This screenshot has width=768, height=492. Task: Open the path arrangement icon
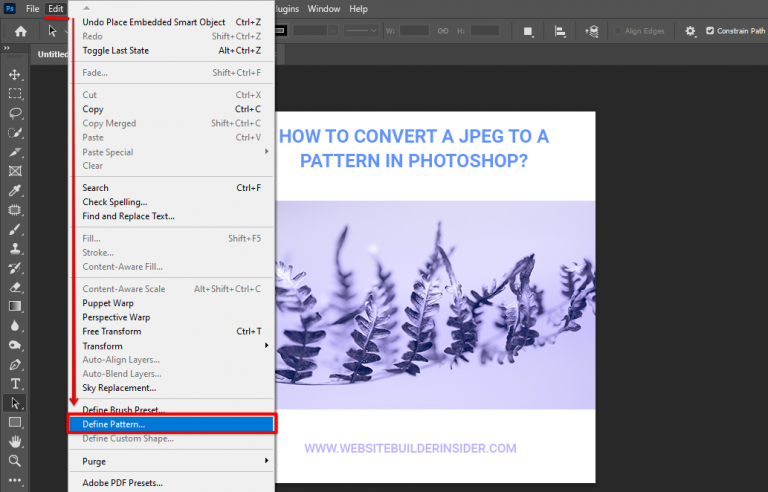592,31
